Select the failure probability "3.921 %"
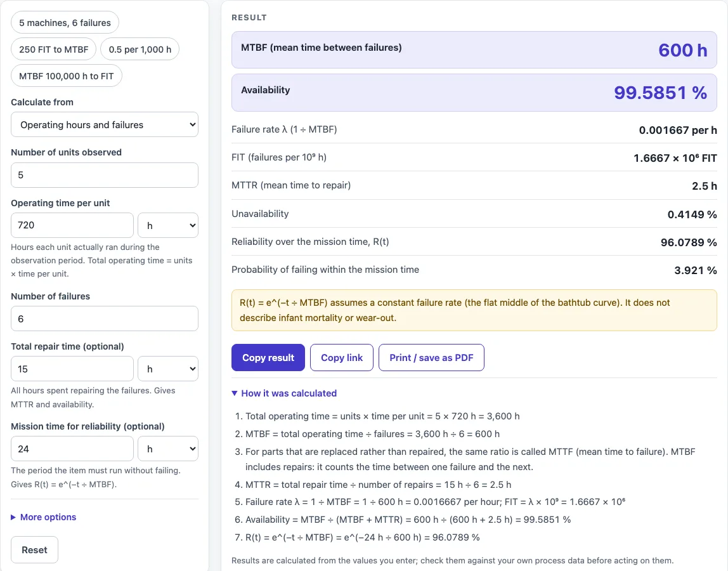The image size is (728, 571). [696, 270]
